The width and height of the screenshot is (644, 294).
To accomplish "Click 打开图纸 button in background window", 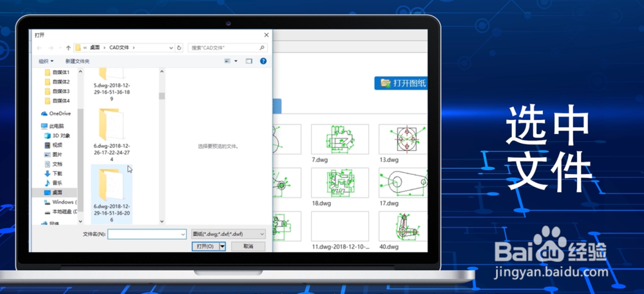I will coord(401,83).
